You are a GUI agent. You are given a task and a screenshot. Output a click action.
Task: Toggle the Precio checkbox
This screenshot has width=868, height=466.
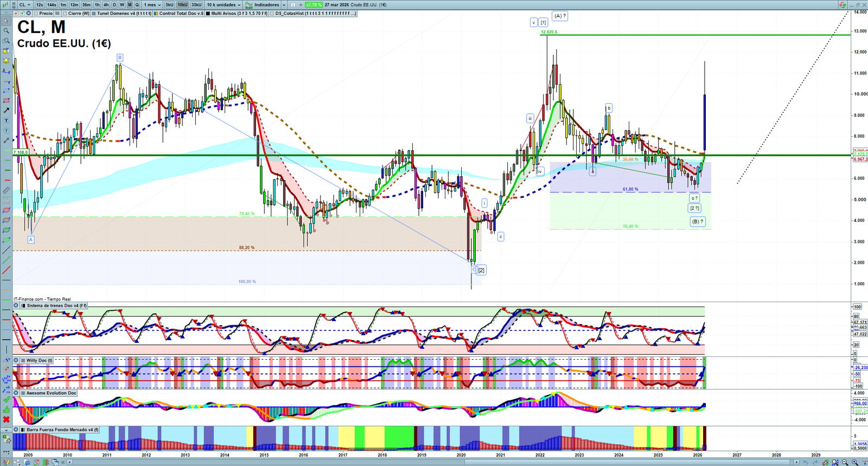[x=35, y=13]
